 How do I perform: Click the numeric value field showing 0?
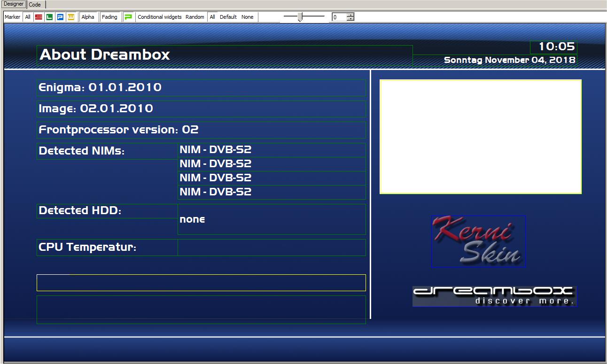339,17
